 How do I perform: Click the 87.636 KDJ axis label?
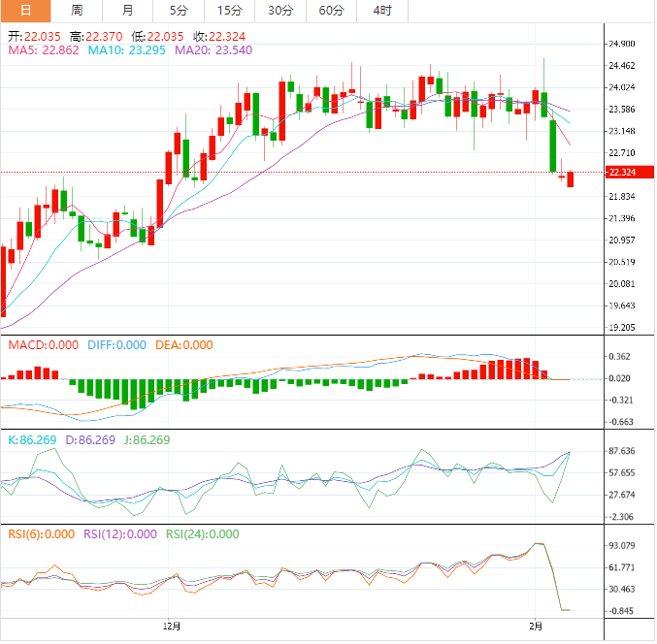(x=622, y=451)
